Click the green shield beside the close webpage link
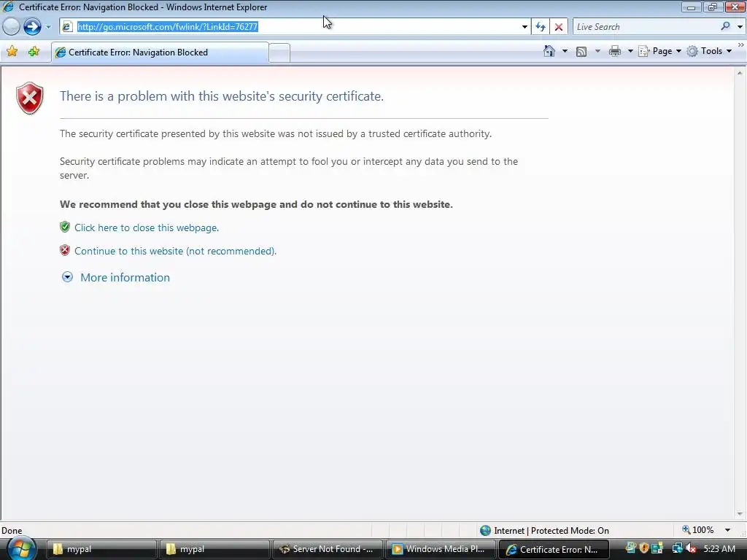The image size is (747, 560). coord(65,227)
